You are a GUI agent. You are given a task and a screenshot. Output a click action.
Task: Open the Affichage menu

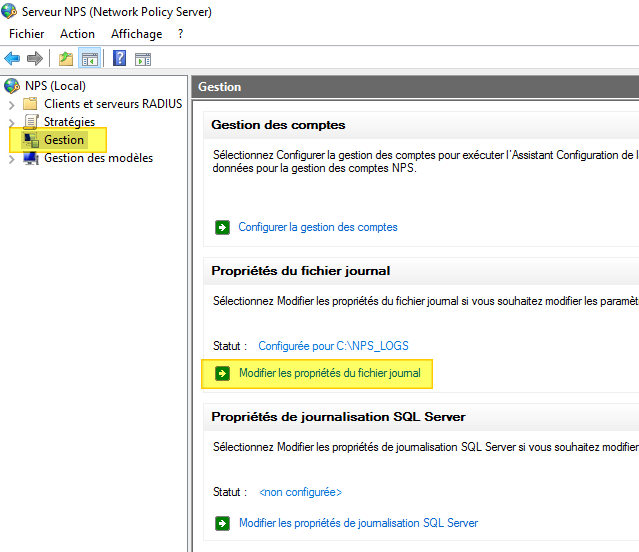[136, 34]
